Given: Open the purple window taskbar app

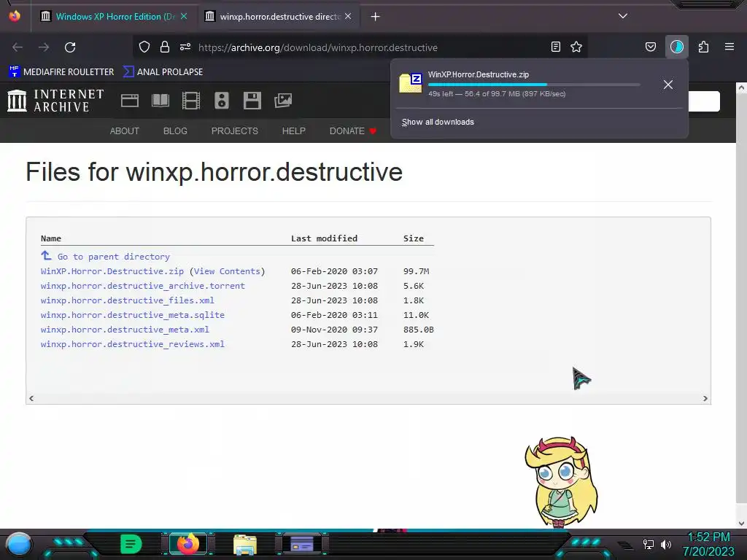Looking at the screenshot, I should pyautogui.click(x=302, y=544).
